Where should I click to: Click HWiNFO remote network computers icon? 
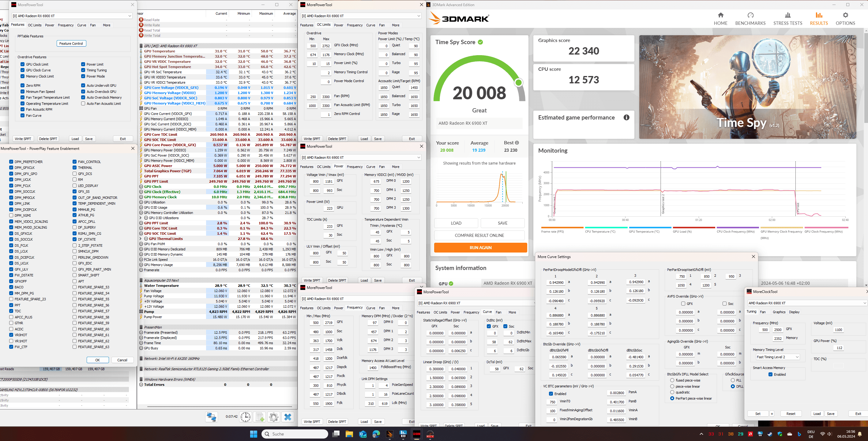click(212, 417)
